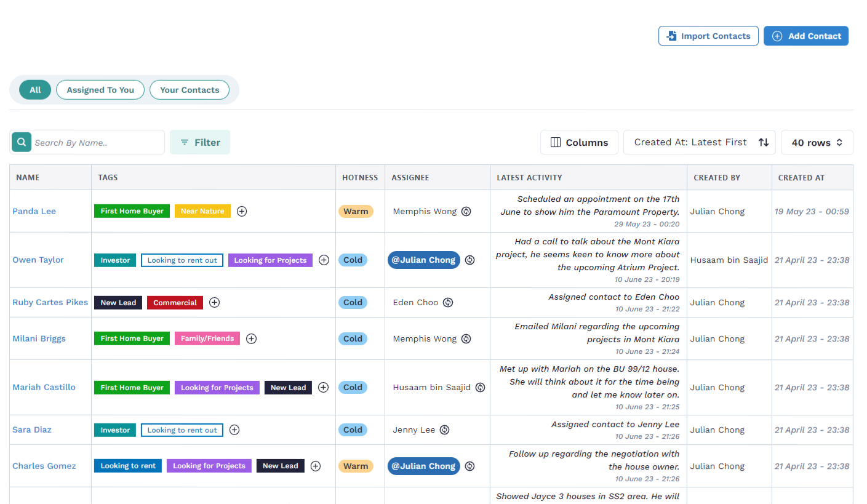867x504 pixels.
Task: Click the Import Contacts button
Action: tap(708, 36)
